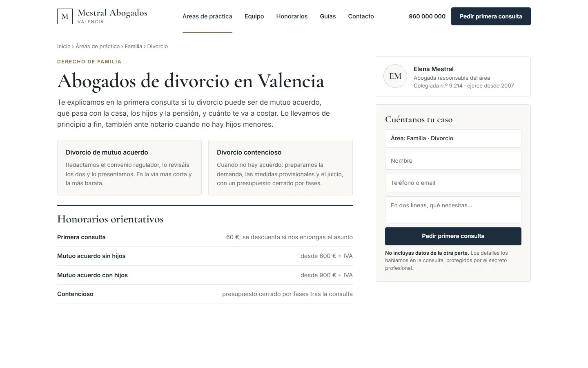Screen dimensions: 588x368
Task: Click 'Mutuo acuerdo con hijos' row label
Action: pyautogui.click(x=92, y=275)
